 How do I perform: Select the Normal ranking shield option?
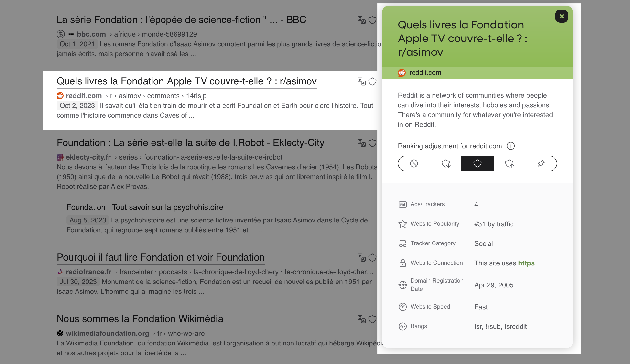pyautogui.click(x=477, y=163)
